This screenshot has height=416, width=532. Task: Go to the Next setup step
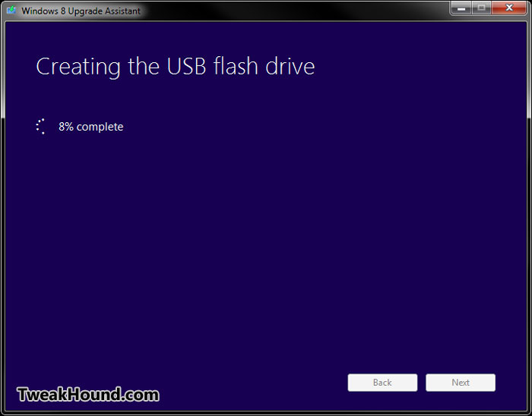coord(461,383)
